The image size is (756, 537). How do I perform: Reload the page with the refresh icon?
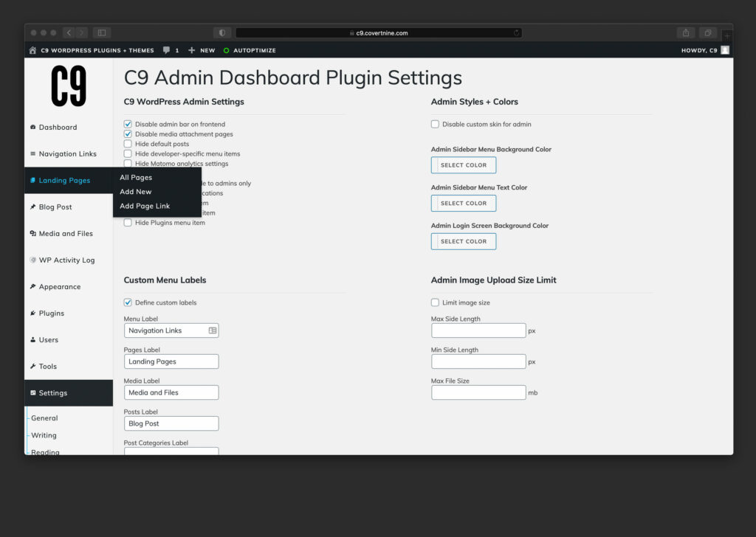coord(516,32)
